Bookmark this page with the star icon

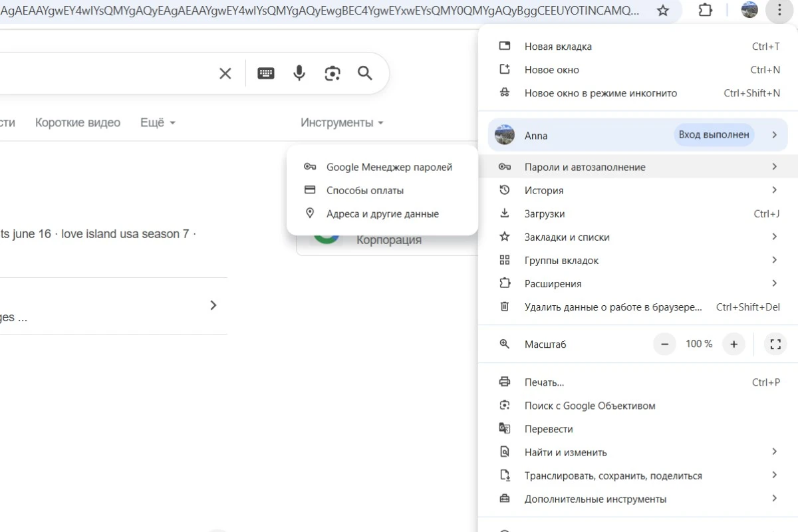(663, 11)
